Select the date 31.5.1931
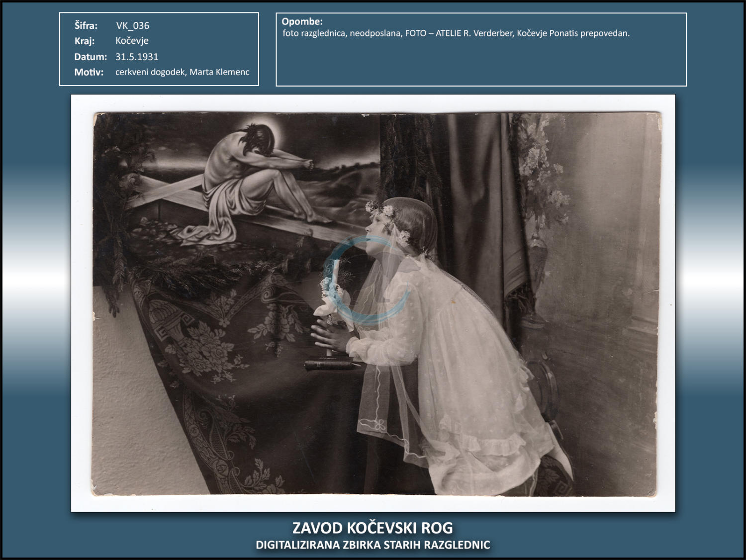The height and width of the screenshot is (560, 746). click(137, 57)
